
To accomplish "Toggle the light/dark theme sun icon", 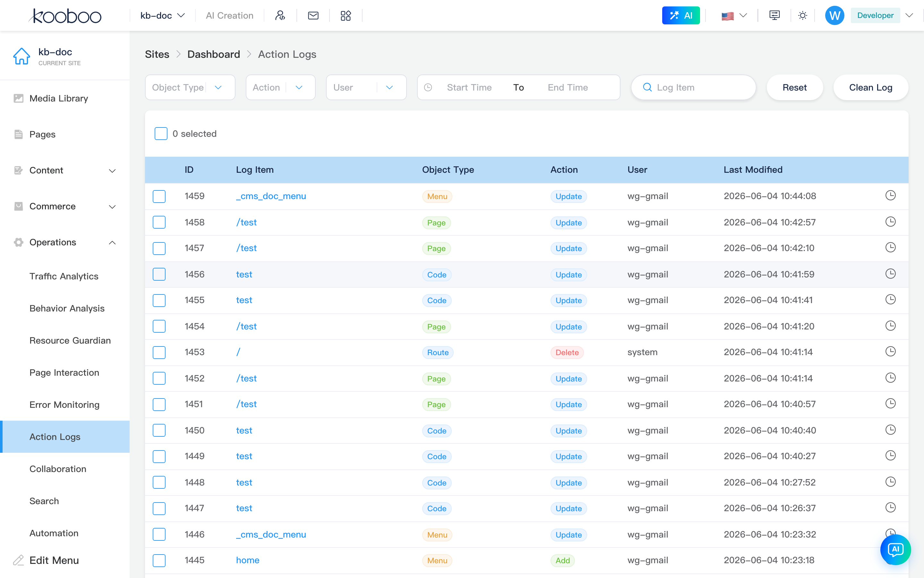I will coord(803,15).
